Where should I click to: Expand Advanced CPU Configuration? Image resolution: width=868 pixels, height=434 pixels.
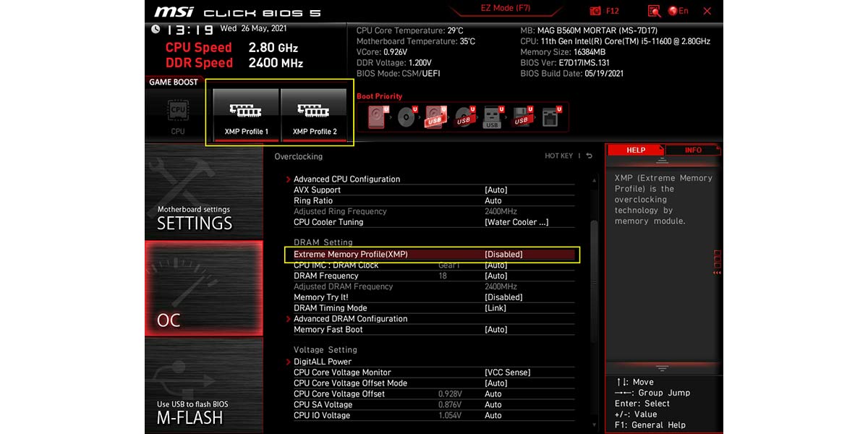(x=346, y=179)
